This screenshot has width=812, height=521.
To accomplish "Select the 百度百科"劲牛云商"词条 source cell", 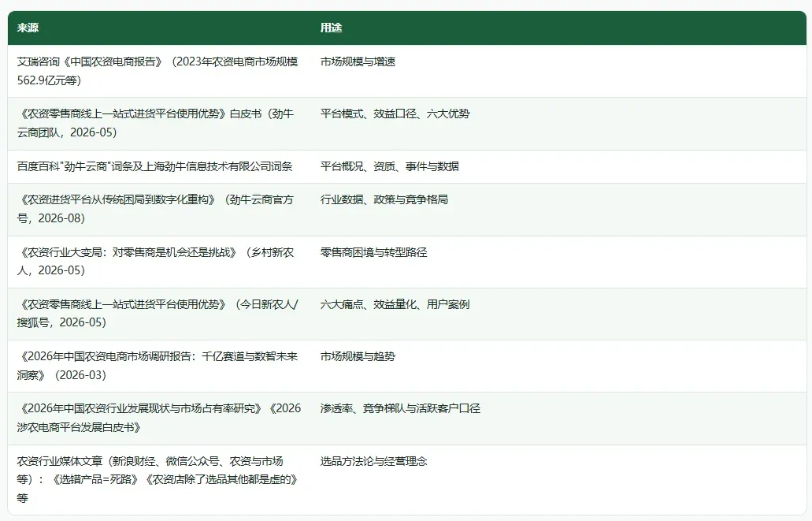I will point(160,166).
